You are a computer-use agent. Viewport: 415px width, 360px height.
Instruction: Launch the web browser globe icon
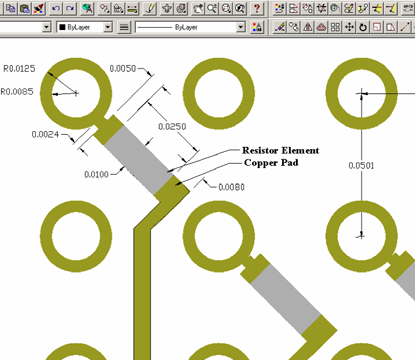[x=87, y=8]
